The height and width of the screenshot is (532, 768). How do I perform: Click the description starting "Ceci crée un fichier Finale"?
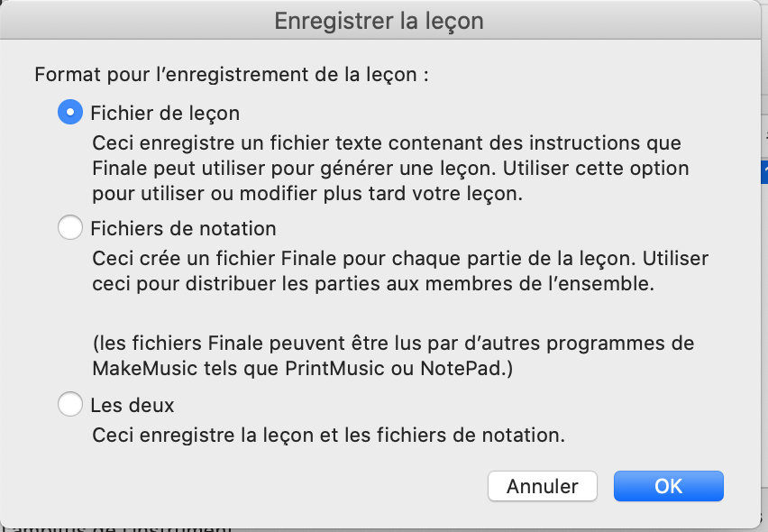(x=400, y=258)
